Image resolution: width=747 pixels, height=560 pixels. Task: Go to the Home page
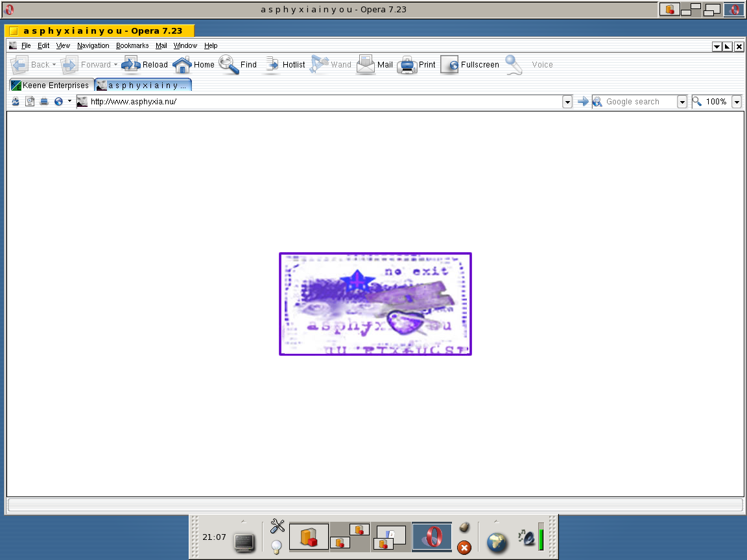pyautogui.click(x=193, y=65)
